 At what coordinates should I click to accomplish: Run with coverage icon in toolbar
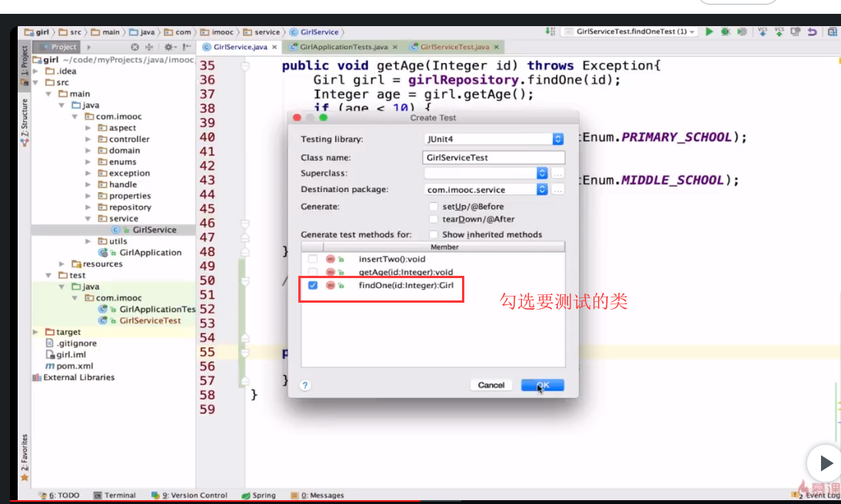[x=742, y=31]
